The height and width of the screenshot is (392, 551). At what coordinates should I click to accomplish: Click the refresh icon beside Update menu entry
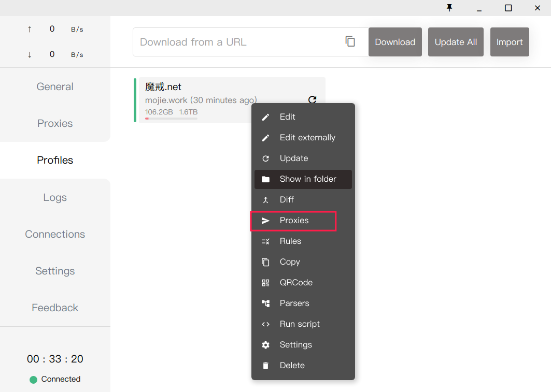(x=266, y=158)
